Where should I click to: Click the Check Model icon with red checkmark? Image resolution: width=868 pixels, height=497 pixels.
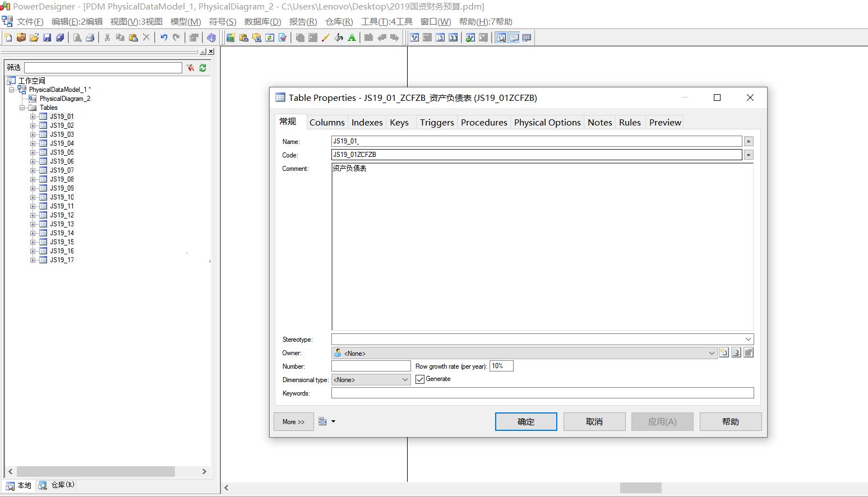(283, 38)
